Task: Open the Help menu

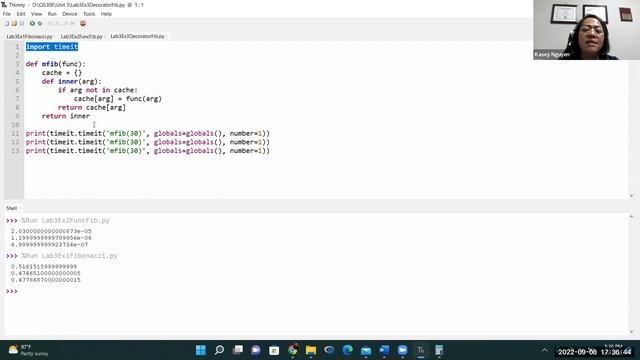Action: (106, 14)
